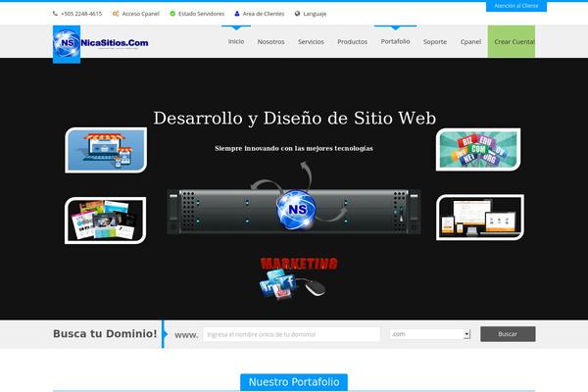Click the Atención al Cliente button

(516, 6)
